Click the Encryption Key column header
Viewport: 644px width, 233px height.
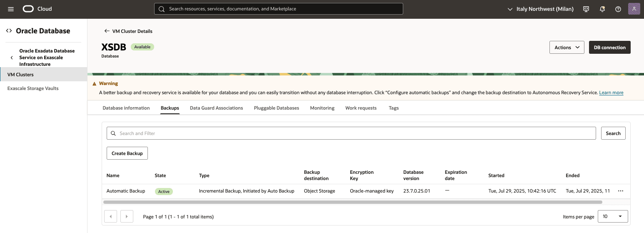(362, 175)
